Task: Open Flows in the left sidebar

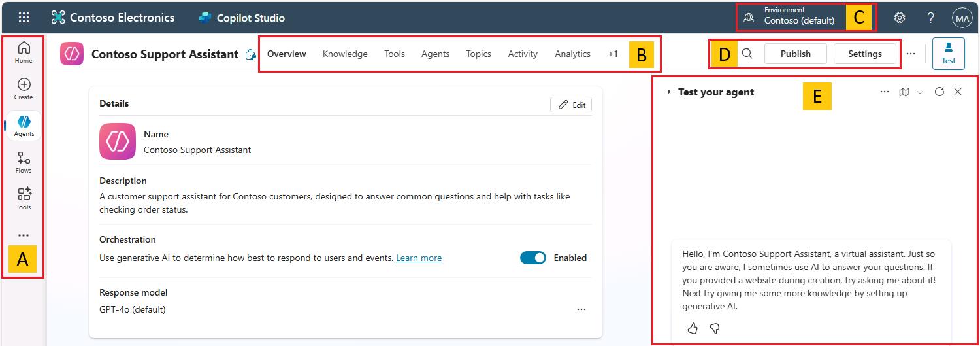Action: [x=24, y=162]
